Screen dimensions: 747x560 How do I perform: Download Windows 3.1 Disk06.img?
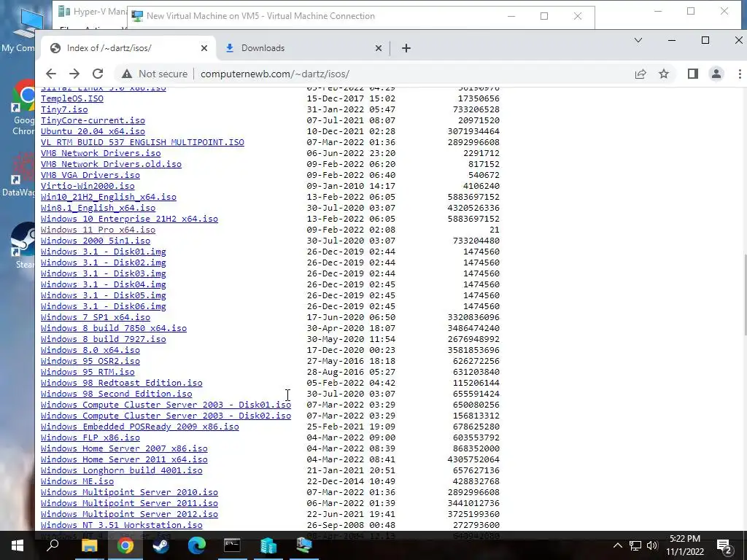coord(104,307)
